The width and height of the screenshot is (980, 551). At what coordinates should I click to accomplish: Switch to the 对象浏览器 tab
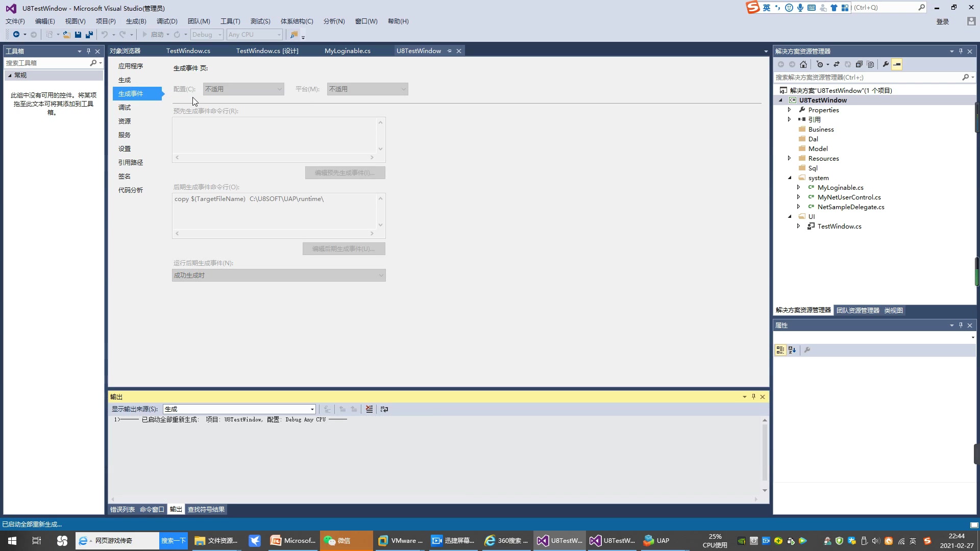tap(125, 51)
